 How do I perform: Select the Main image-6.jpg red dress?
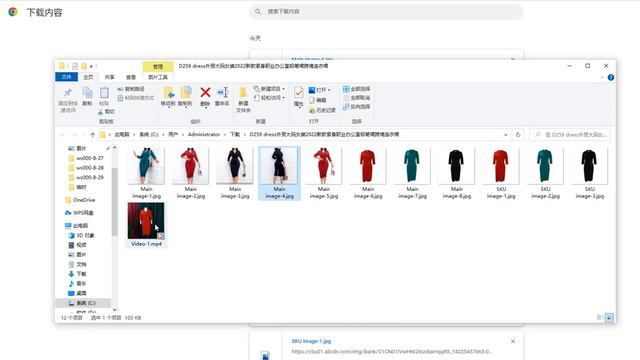(x=368, y=173)
